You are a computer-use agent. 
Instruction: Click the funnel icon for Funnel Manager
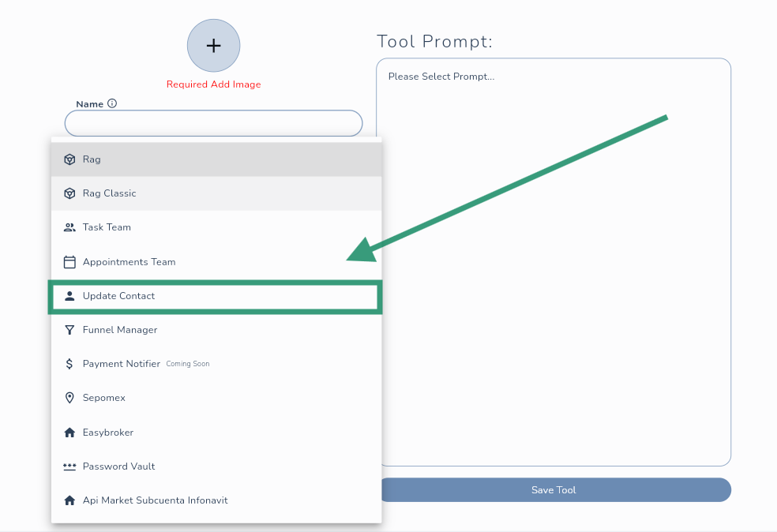[x=69, y=330]
